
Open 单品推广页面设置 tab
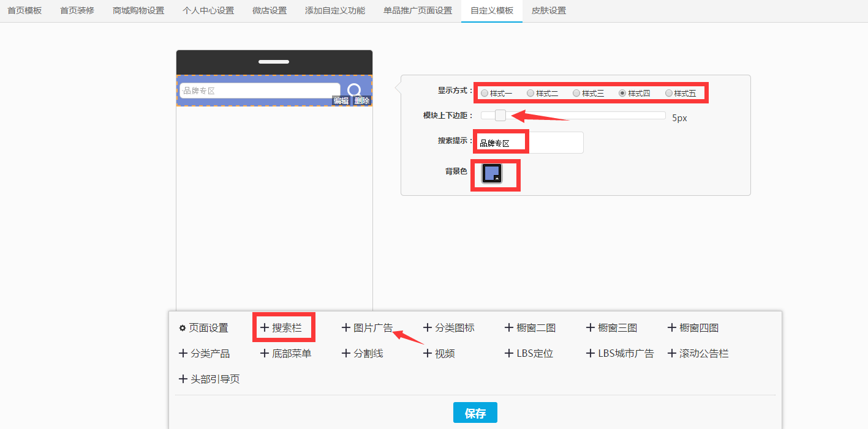(x=418, y=10)
